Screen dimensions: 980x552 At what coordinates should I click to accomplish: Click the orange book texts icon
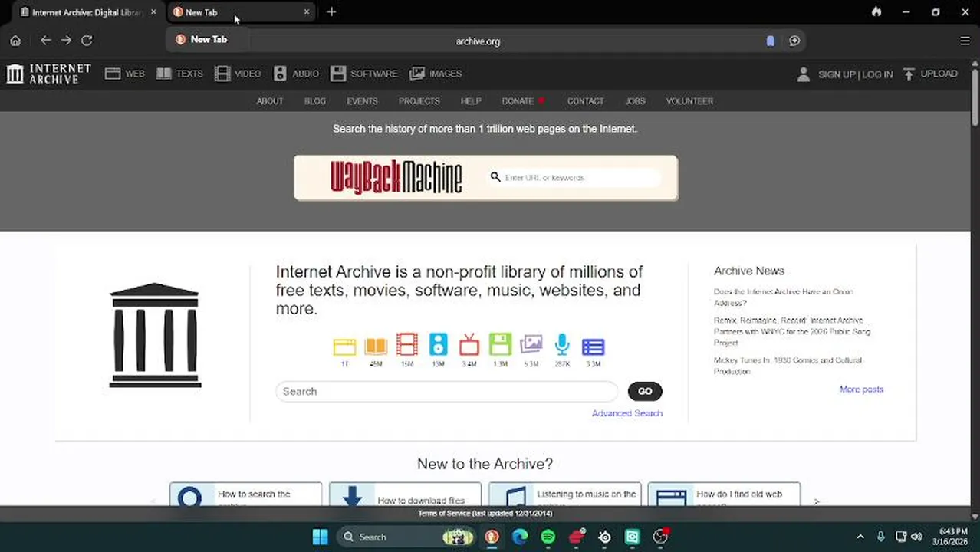click(376, 347)
